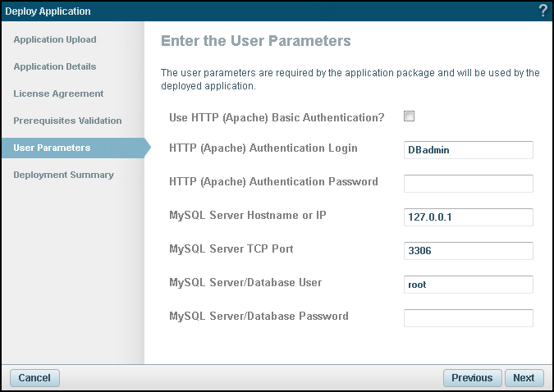Click the 'Use HTTP (Apache) Basic Authentication?' label
This screenshot has height=392, width=554.
click(x=277, y=117)
